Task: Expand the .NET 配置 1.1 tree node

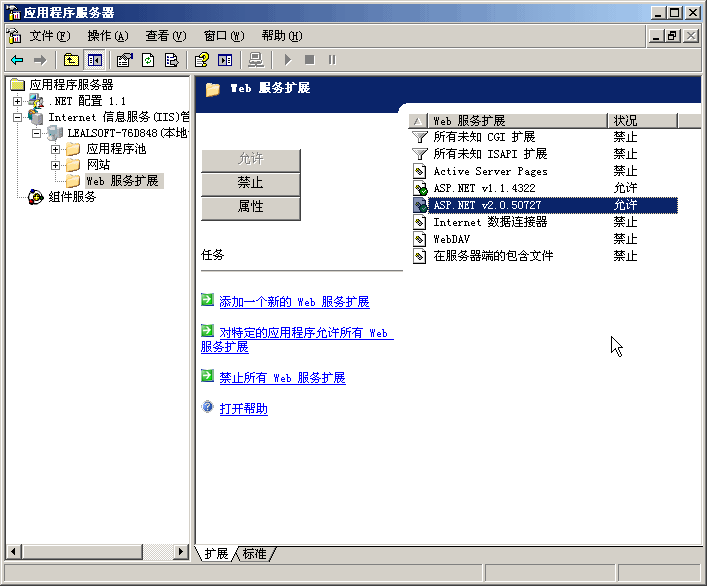Action: 17,101
